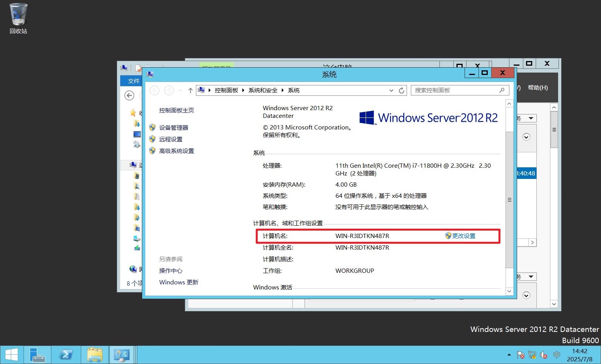Open upper 任务 dropdown in background Server Manager

527,118
